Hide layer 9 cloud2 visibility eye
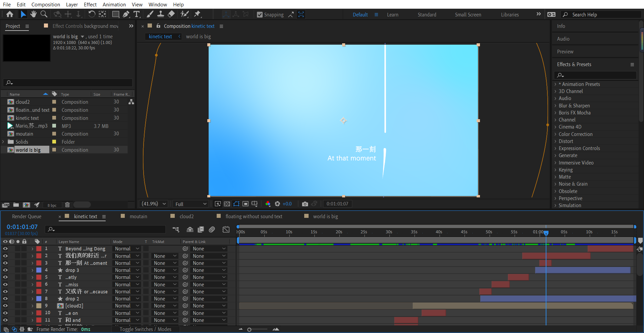Screen dimensions: 644x333 click(5, 306)
